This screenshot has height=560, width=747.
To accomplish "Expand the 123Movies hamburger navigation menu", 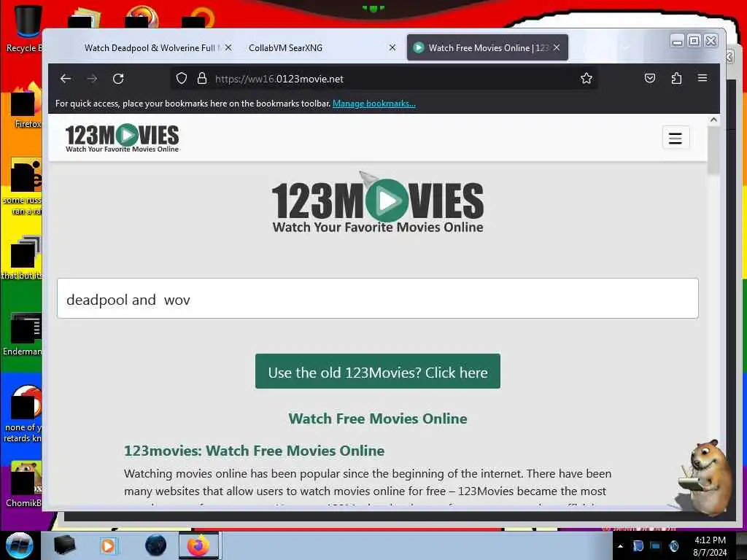I will (676, 138).
